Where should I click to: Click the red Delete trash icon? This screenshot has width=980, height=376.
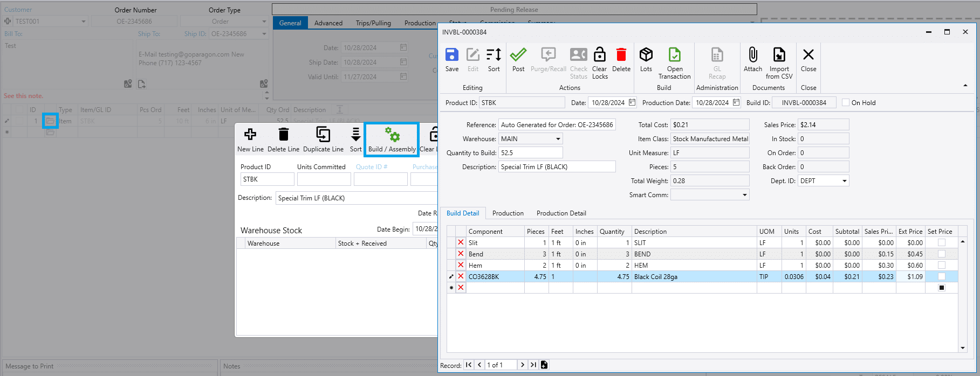(621, 55)
